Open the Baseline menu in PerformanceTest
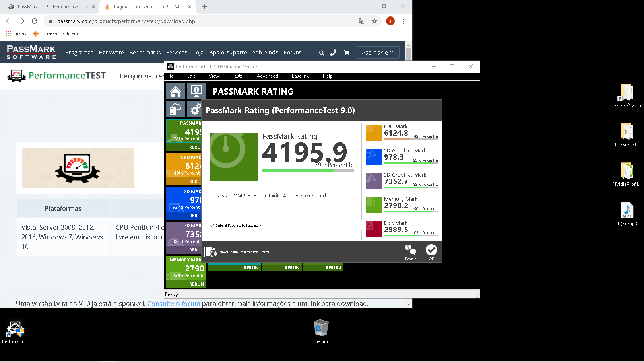This screenshot has width=644, height=362. click(300, 76)
